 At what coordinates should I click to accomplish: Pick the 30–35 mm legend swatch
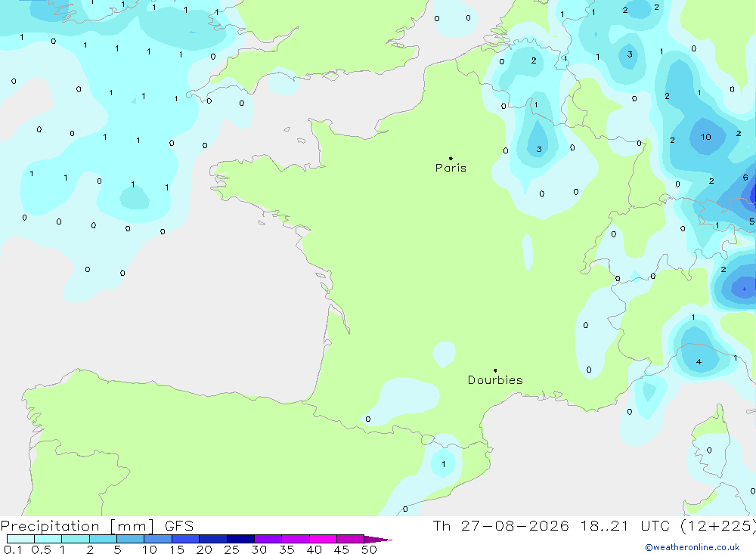268,539
